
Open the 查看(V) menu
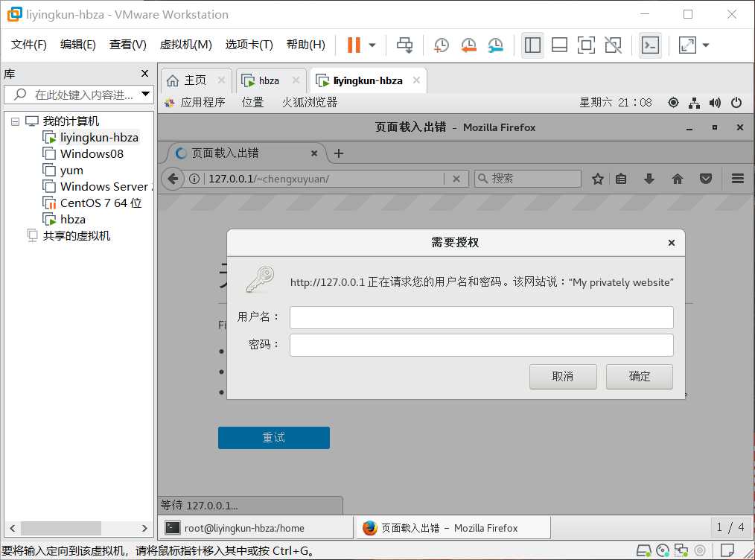(127, 45)
